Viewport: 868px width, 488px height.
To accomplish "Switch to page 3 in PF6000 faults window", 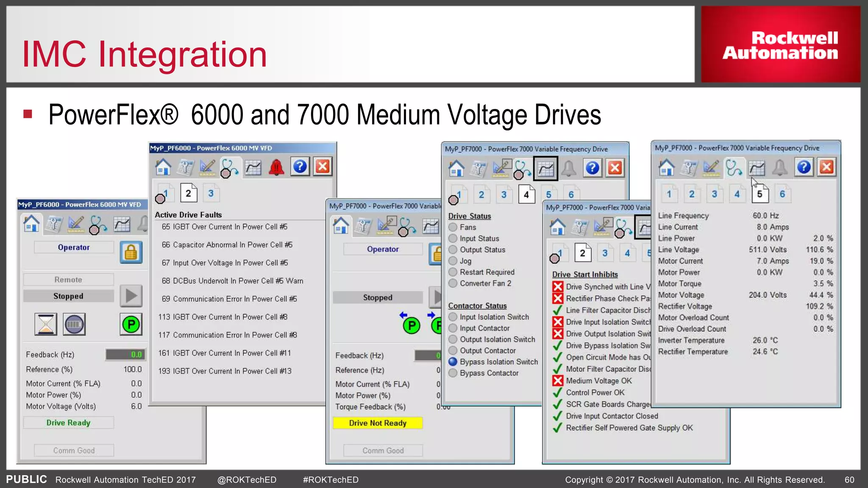I will pos(211,194).
